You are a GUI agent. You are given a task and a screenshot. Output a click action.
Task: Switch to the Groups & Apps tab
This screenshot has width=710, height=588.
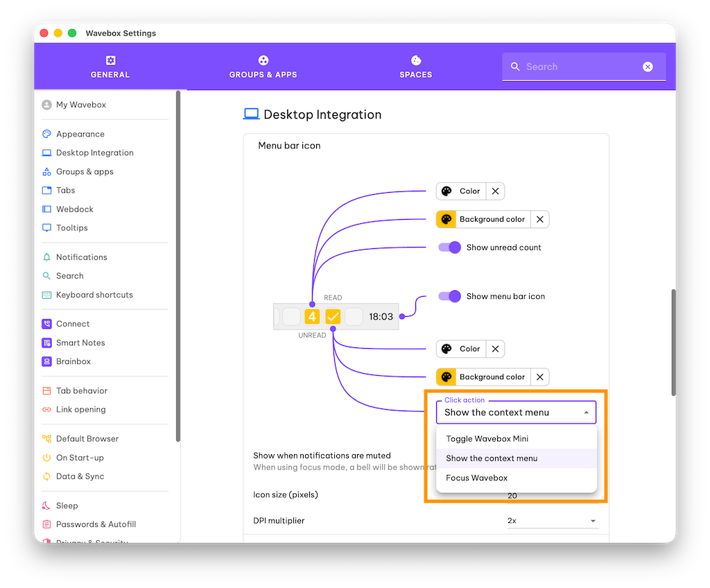pyautogui.click(x=263, y=67)
